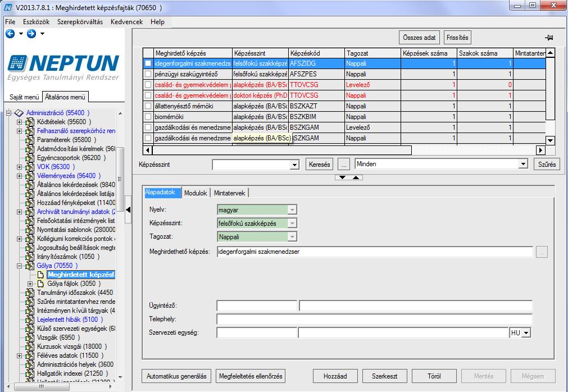Go forward with the blue forward arrow

pyautogui.click(x=31, y=34)
